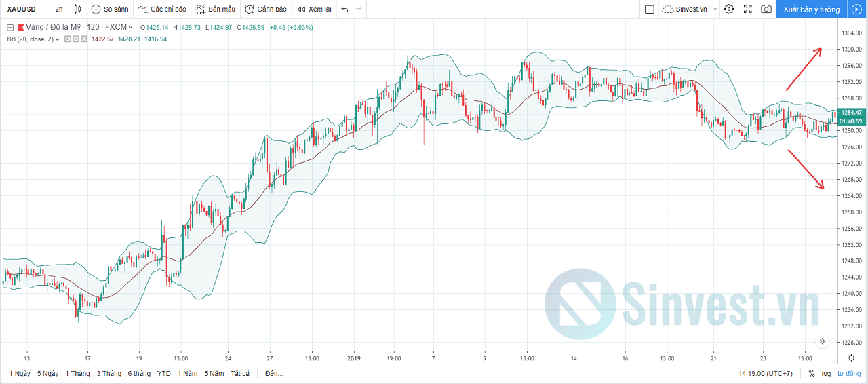The width and height of the screenshot is (868, 384).
Task: Remove the BB indicator with X icon
Action: (84, 39)
